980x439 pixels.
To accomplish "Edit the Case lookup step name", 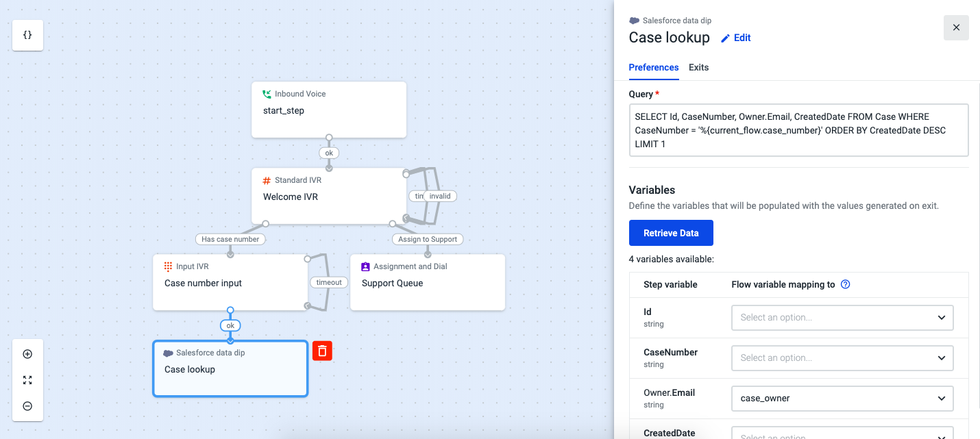I will [x=736, y=38].
